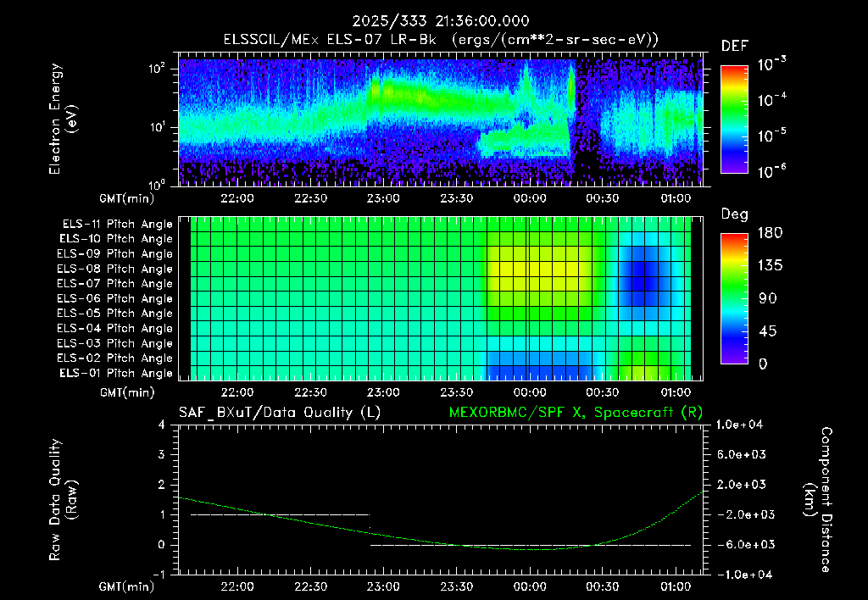Click the 10^-6 value on the DEF scale
The width and height of the screenshot is (868, 600).
pyautogui.click(x=771, y=171)
